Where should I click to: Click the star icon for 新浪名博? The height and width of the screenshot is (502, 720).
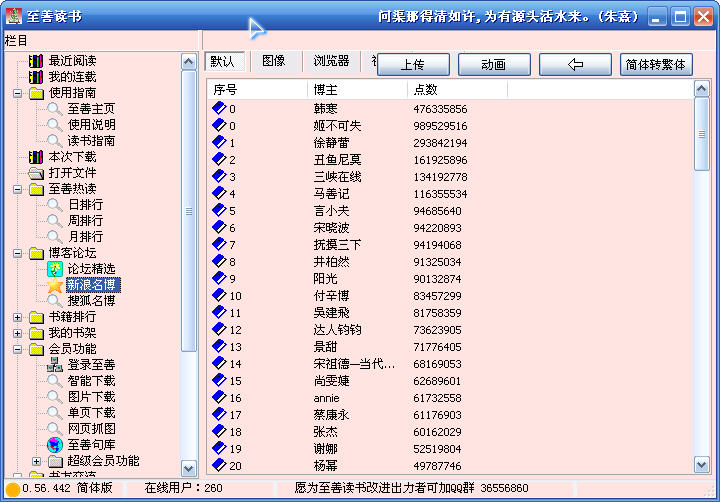pyautogui.click(x=55, y=285)
